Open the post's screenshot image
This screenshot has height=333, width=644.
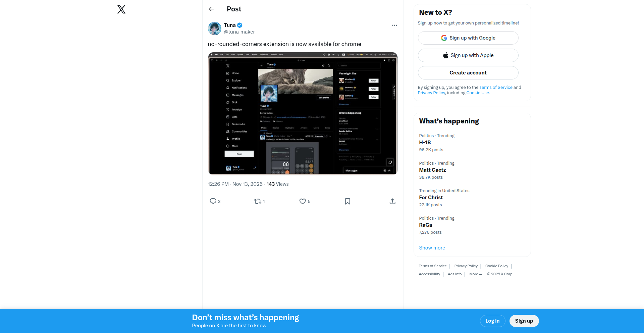303,113
